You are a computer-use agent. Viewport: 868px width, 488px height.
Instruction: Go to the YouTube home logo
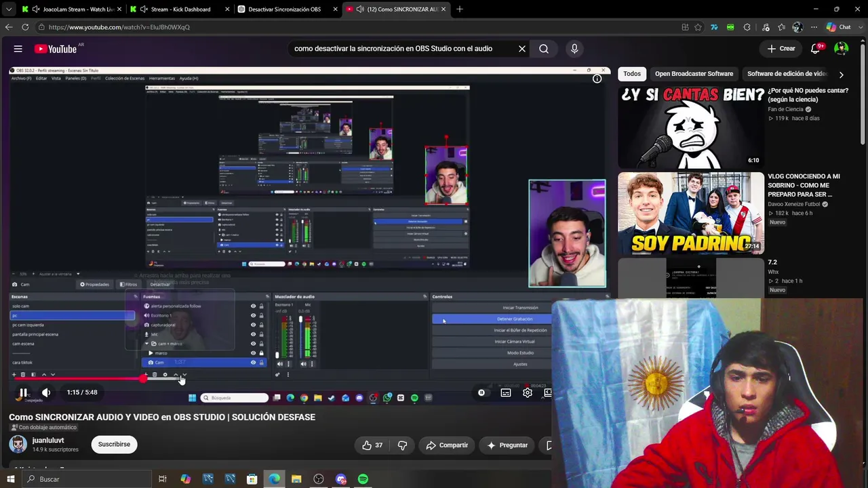pyautogui.click(x=56, y=49)
